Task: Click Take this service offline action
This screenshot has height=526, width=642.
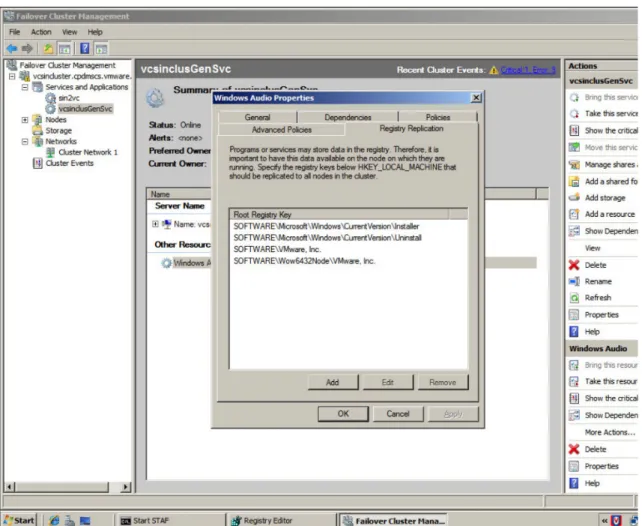Action: coord(604,113)
